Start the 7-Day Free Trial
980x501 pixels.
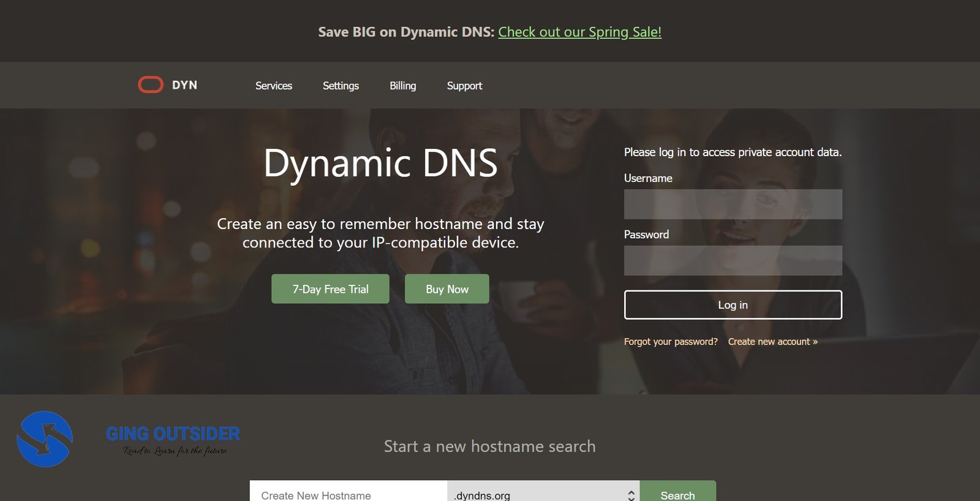(330, 288)
